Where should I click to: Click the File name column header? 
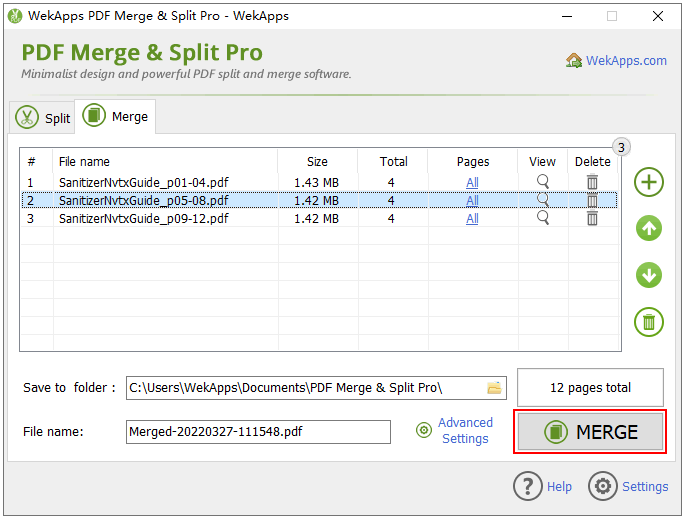(x=165, y=162)
